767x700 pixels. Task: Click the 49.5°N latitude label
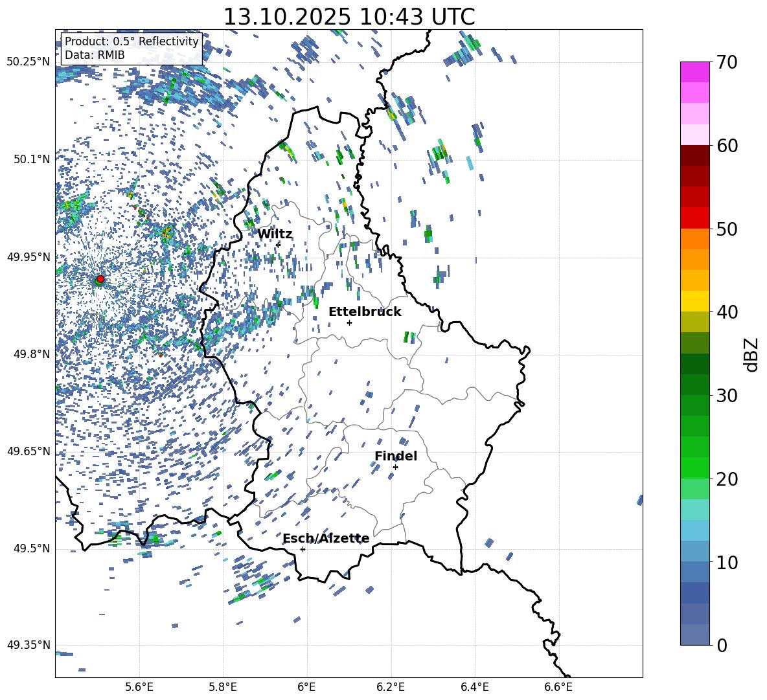point(31,548)
